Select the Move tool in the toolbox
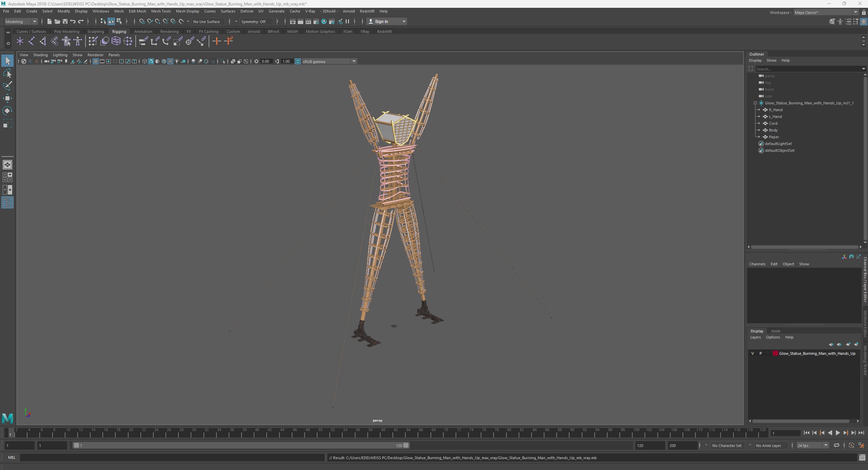 tap(7, 98)
